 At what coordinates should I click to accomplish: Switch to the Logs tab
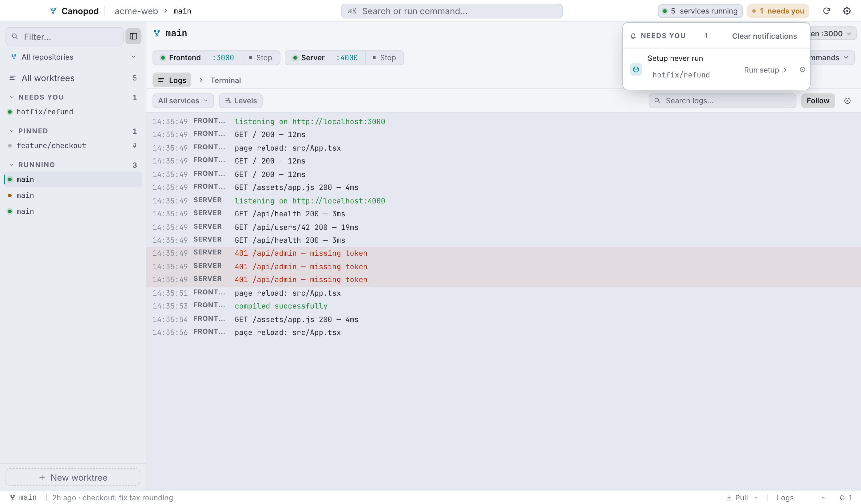[x=172, y=80]
